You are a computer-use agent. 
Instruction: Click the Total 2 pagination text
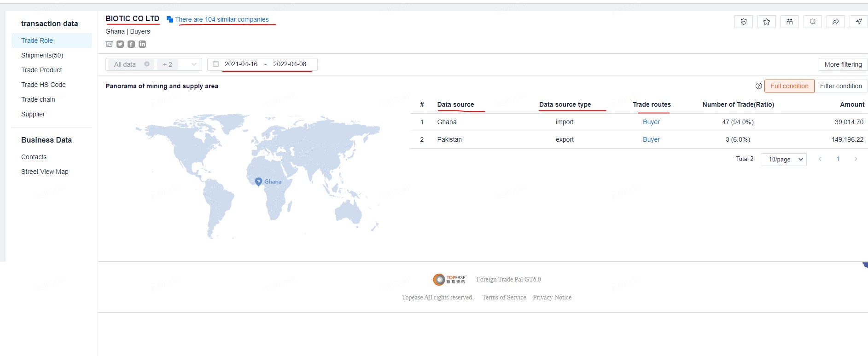[x=745, y=159]
